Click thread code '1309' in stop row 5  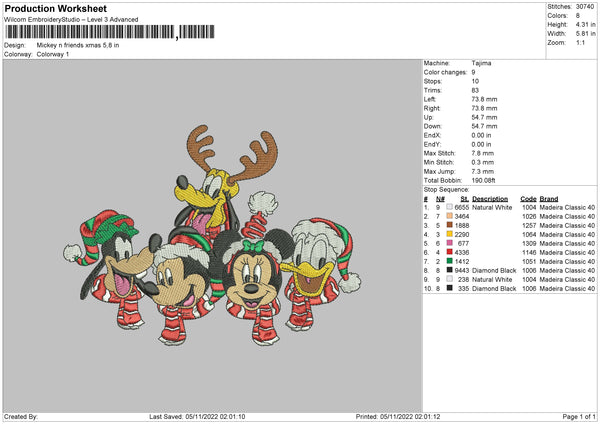click(529, 243)
